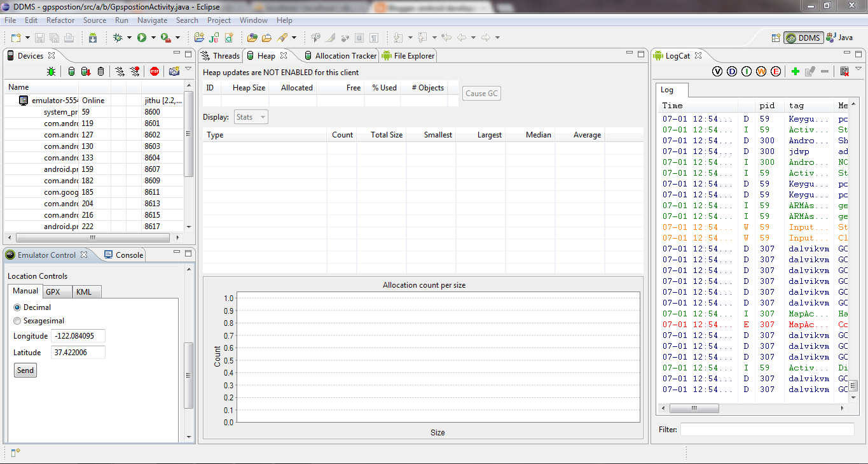Open the Devices view menu triangle
868x464 pixels.
click(188, 69)
